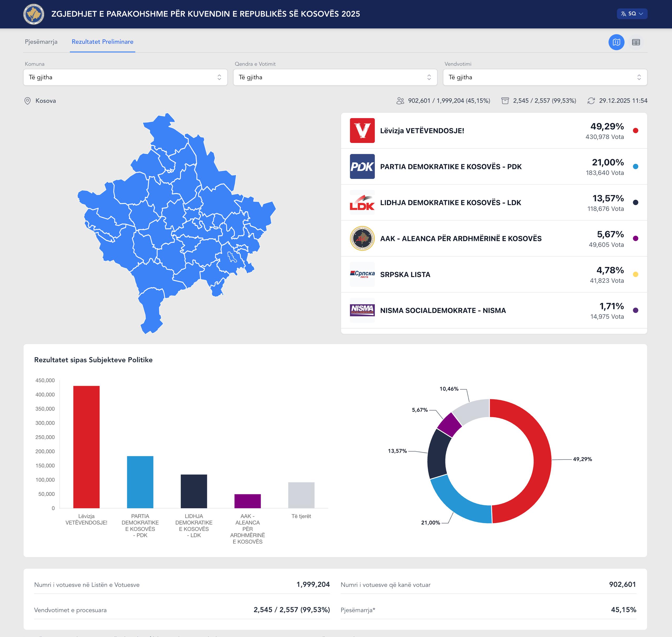672x637 pixels.
Task: Click the Kosova location pin icon
Action: pos(28,101)
